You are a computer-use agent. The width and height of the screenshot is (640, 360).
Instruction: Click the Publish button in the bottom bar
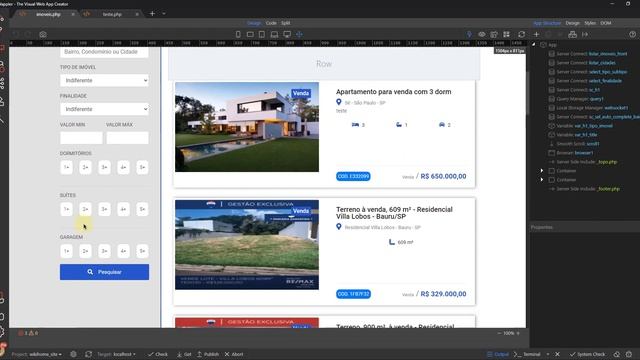click(208, 354)
